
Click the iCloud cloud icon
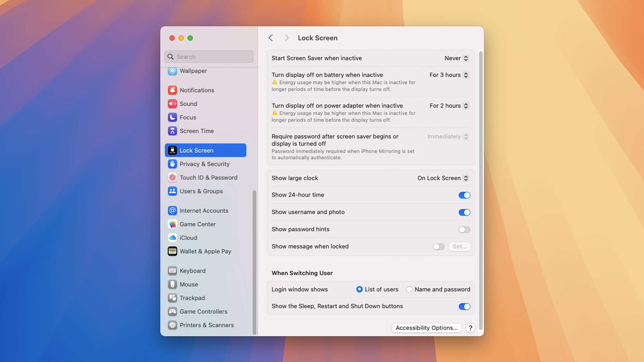[172, 238]
